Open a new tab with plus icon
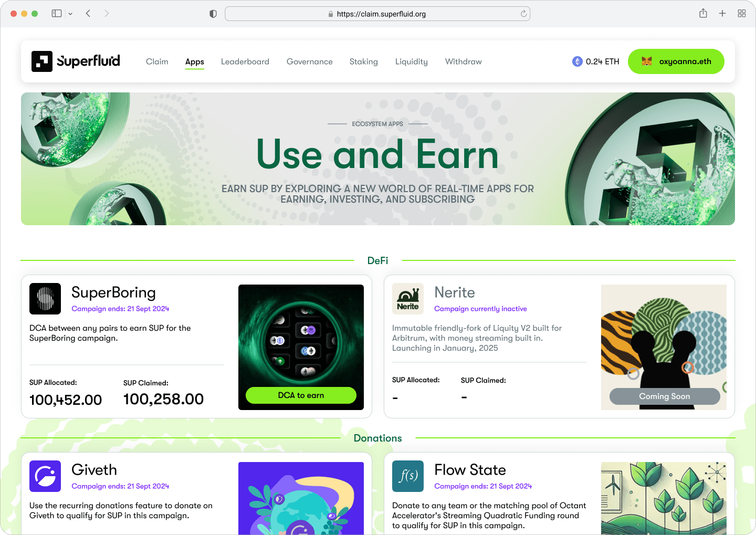This screenshot has height=535, width=756. 722,14
